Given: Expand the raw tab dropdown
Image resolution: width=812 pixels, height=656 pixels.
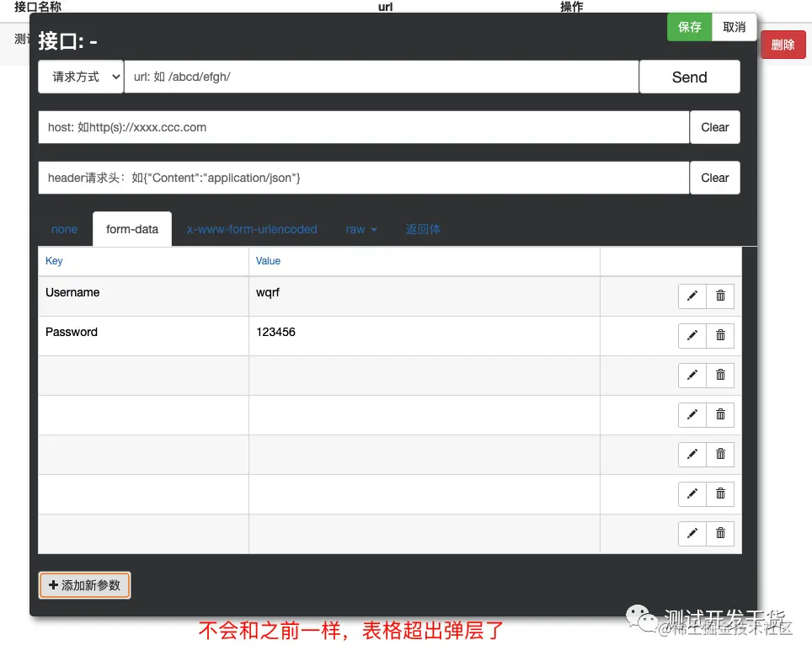Looking at the screenshot, I should tap(361, 229).
